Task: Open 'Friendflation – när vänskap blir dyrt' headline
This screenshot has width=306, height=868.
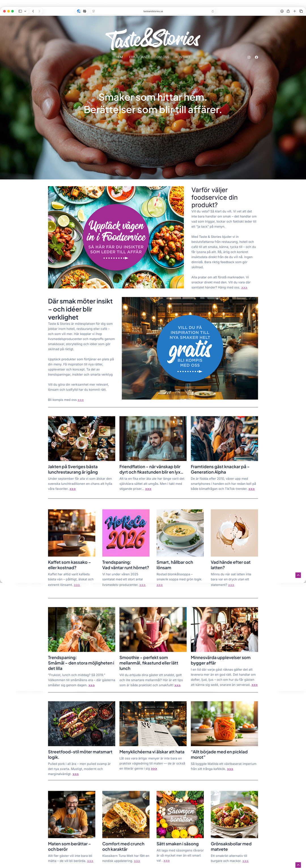Action: [x=151, y=469]
